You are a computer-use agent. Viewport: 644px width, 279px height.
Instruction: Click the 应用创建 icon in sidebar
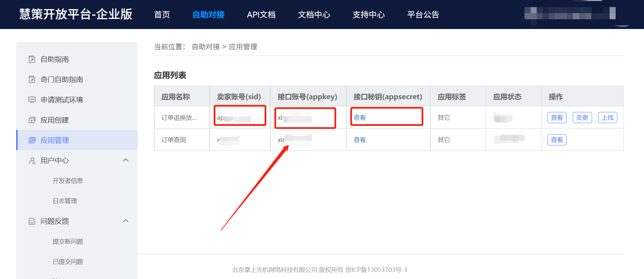pyautogui.click(x=32, y=120)
